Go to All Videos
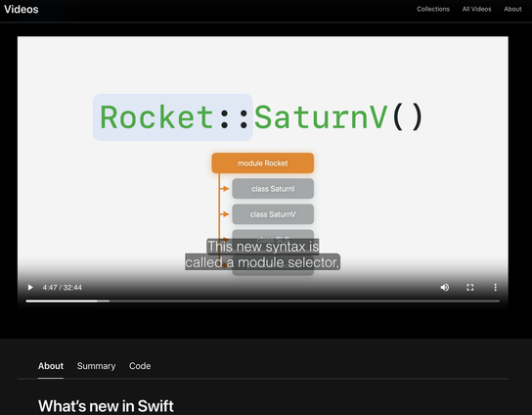This screenshot has height=415, width=532. coord(476,9)
